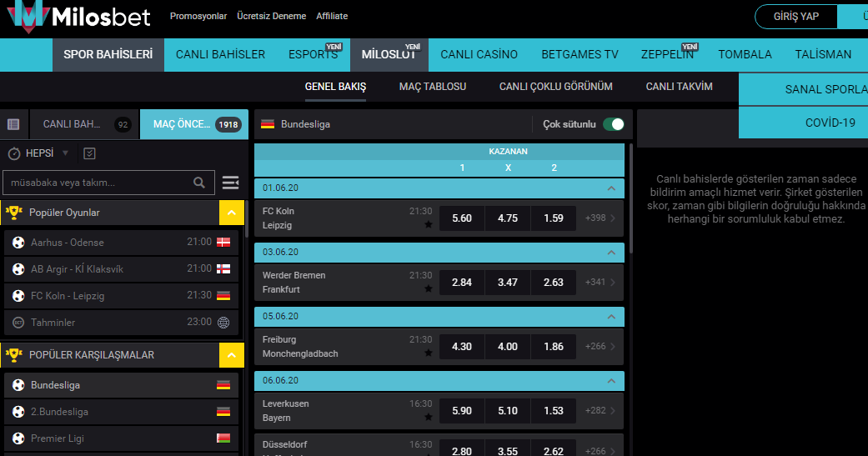Click the search magnifier icon
Viewport: 868px width, 456px height.
(x=199, y=183)
